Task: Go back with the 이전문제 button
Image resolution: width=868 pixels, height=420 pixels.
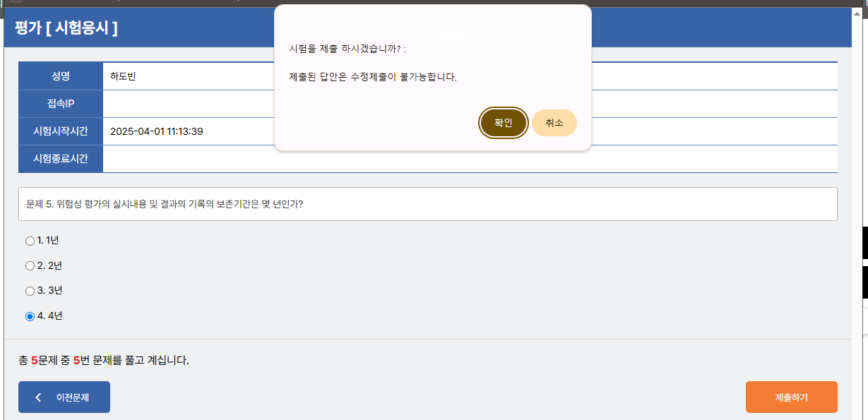Action: [x=64, y=397]
